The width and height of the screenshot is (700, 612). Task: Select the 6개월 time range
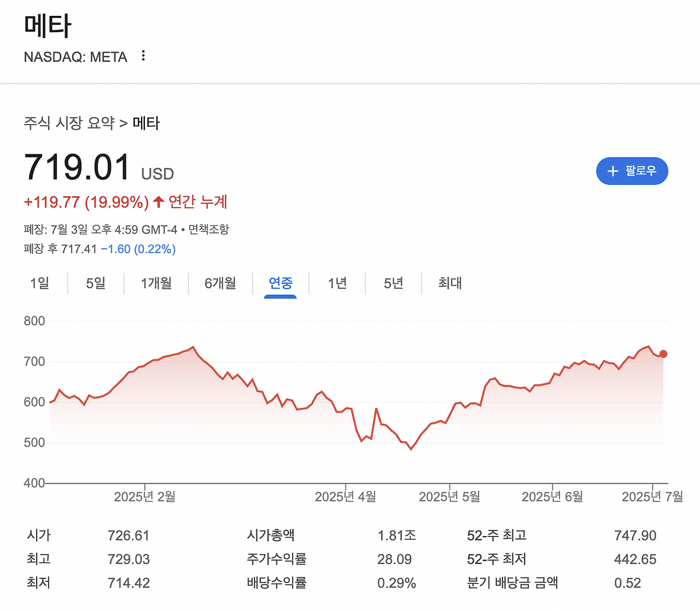220,284
